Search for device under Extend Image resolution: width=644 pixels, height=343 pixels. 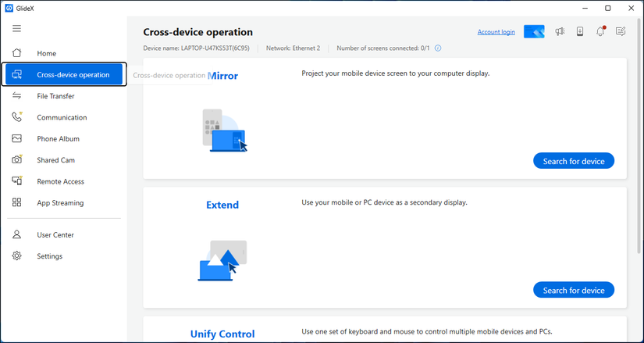574,290
